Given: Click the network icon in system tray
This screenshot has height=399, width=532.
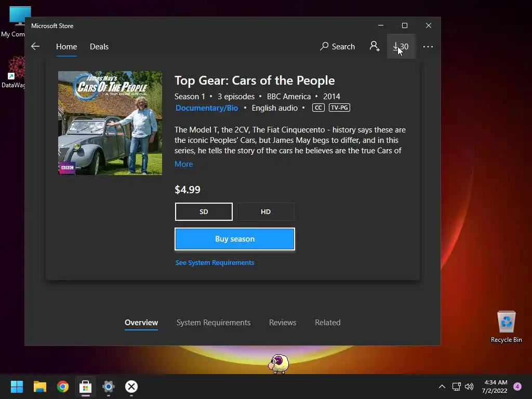Looking at the screenshot, I should pos(456,387).
